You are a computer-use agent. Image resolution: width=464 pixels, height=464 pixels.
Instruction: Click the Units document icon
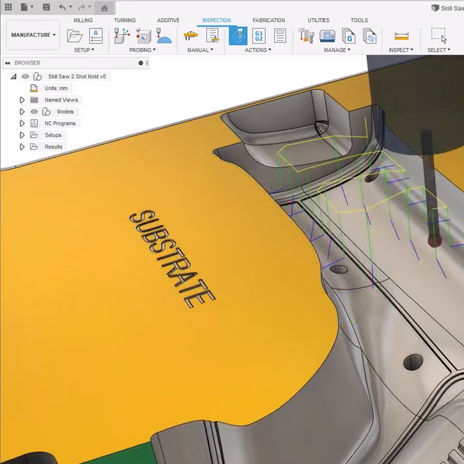pyautogui.click(x=34, y=88)
